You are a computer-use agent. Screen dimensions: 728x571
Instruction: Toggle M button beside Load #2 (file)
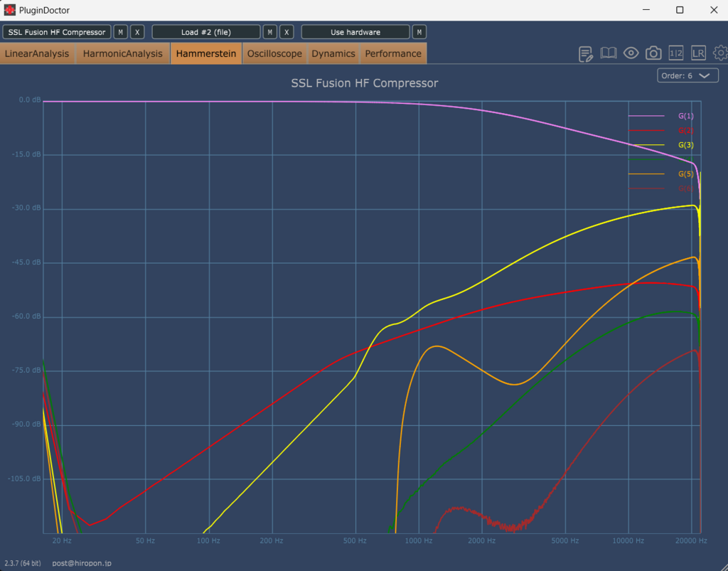pos(269,32)
